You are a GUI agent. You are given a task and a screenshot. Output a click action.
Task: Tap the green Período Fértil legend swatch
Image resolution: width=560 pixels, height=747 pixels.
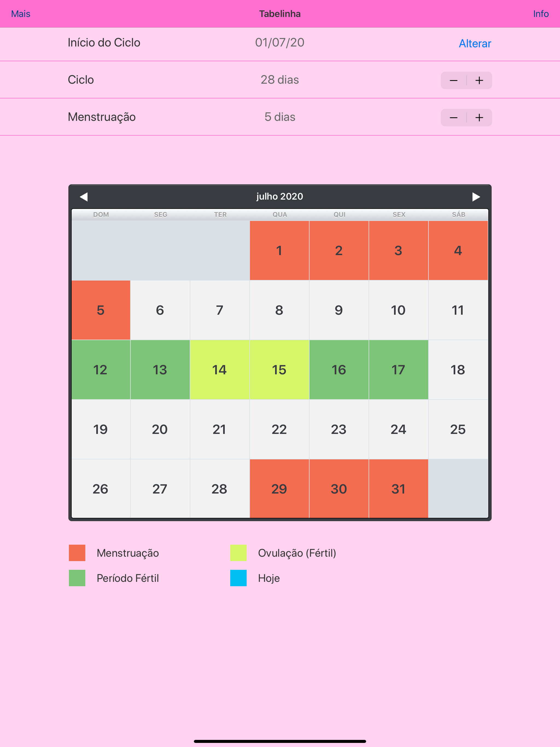click(x=77, y=578)
